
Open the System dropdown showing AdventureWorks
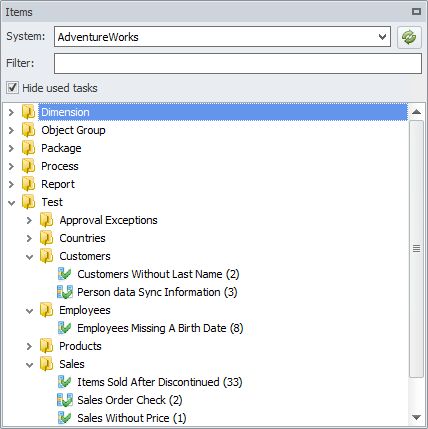[x=222, y=37]
